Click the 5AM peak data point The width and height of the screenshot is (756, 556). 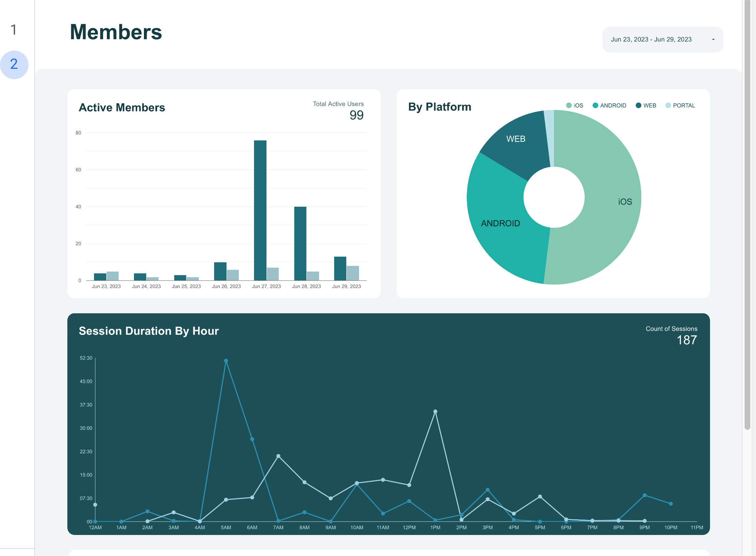click(x=226, y=361)
